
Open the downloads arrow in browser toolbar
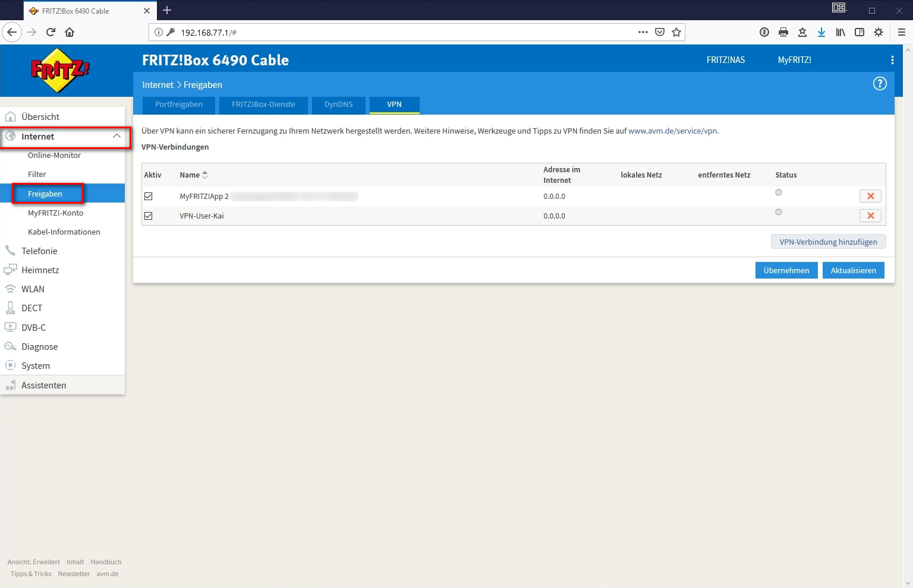tap(821, 32)
